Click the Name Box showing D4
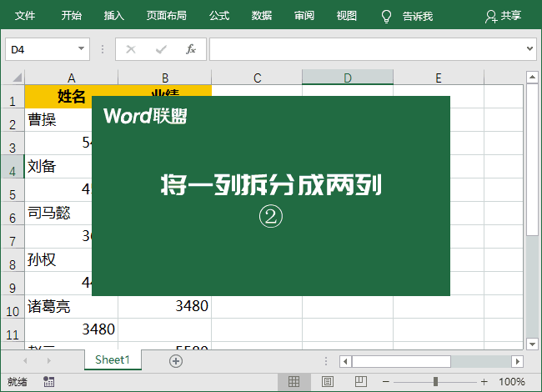Screen dimensions: 542x392 click(x=48, y=49)
